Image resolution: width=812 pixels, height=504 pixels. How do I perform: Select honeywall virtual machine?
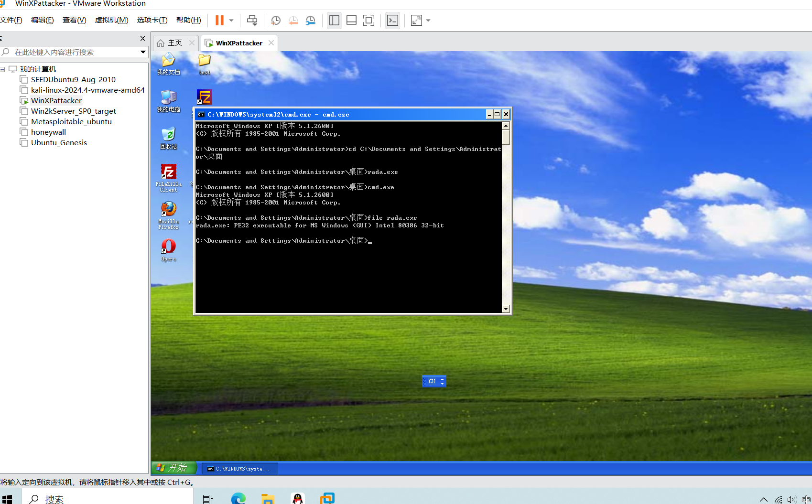click(x=48, y=132)
